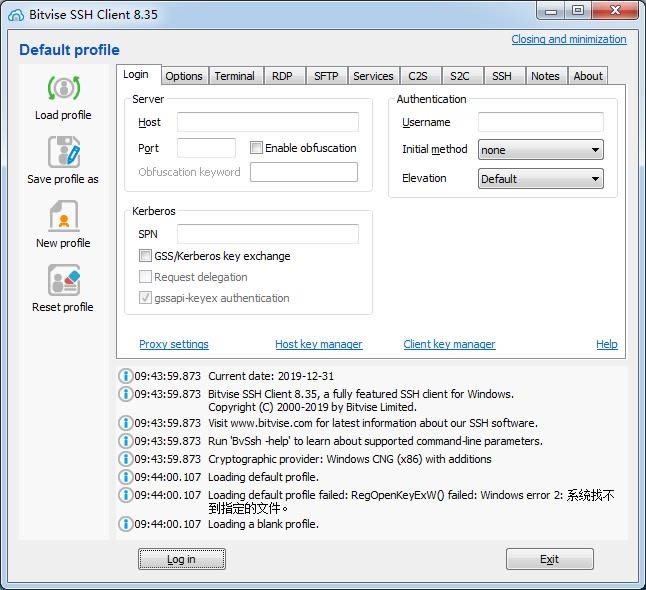Click info icon beside Current date log entry

point(125,376)
